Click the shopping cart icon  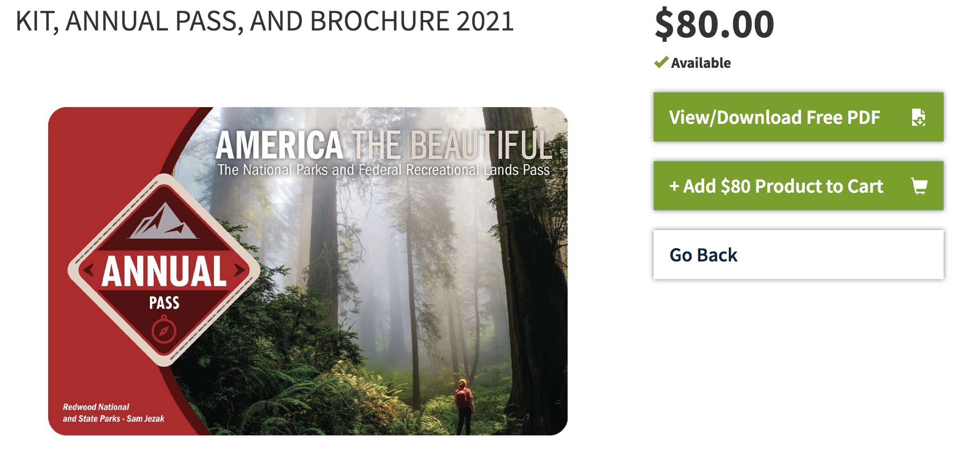(x=919, y=186)
